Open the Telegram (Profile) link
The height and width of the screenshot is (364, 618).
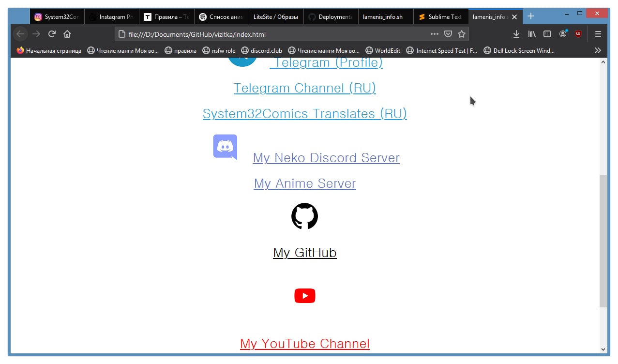326,62
